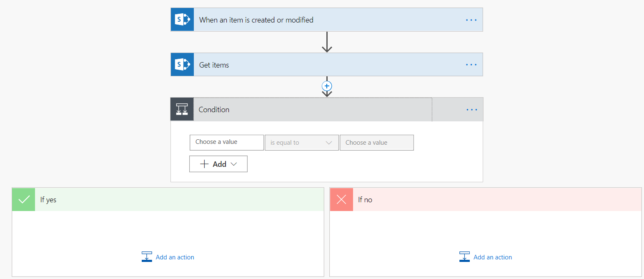Click the green checkmark on If yes branch
644x279 pixels.
(x=23, y=199)
